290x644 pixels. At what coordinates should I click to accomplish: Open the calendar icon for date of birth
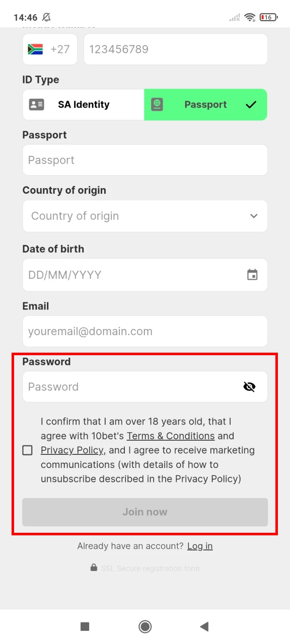[253, 275]
